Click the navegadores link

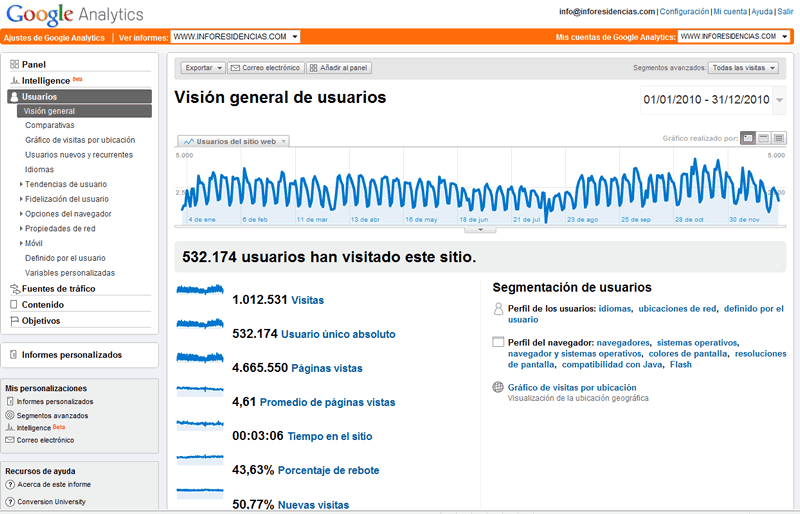pos(623,342)
